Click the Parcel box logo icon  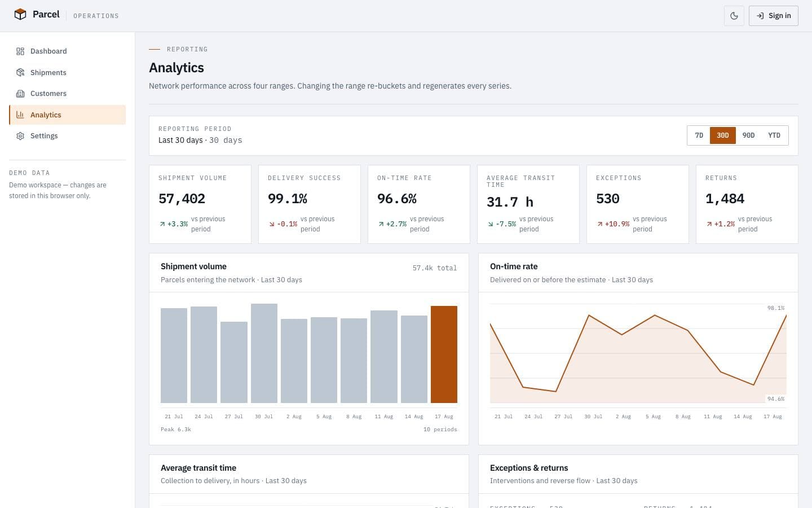(20, 15)
